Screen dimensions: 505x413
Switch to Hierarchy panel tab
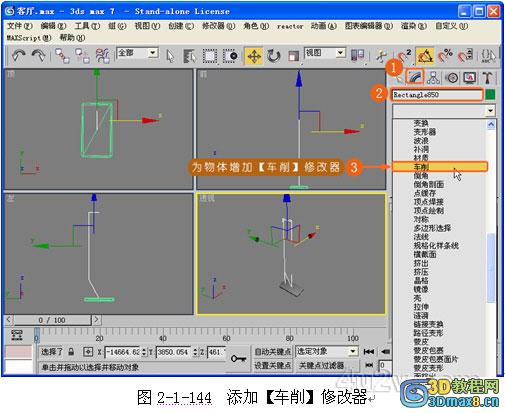tap(433, 77)
